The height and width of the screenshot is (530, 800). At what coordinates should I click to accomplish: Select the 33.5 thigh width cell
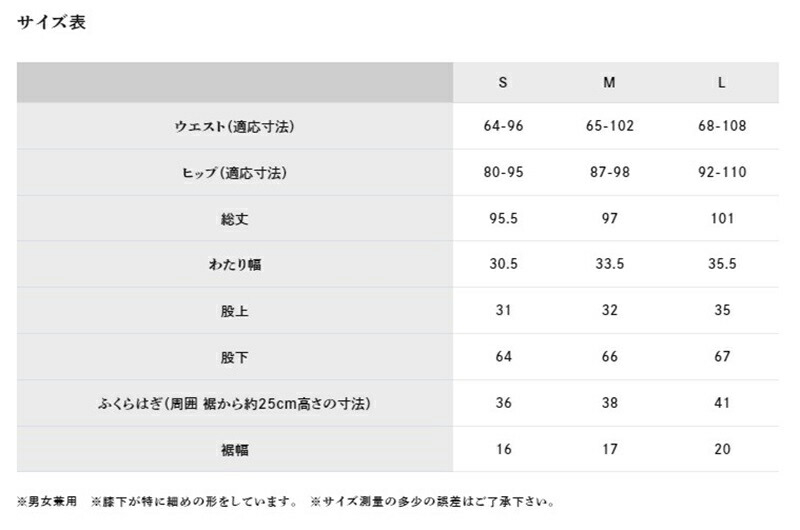pyautogui.click(x=609, y=265)
